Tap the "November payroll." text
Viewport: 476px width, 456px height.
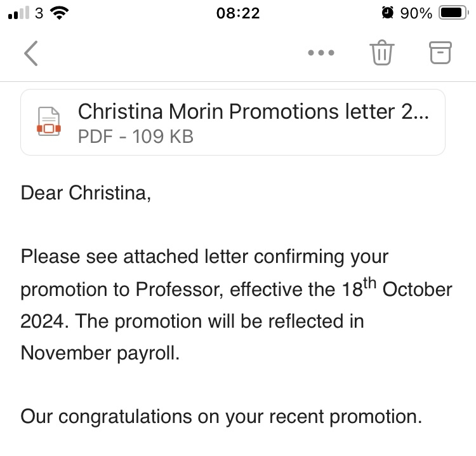(100, 353)
